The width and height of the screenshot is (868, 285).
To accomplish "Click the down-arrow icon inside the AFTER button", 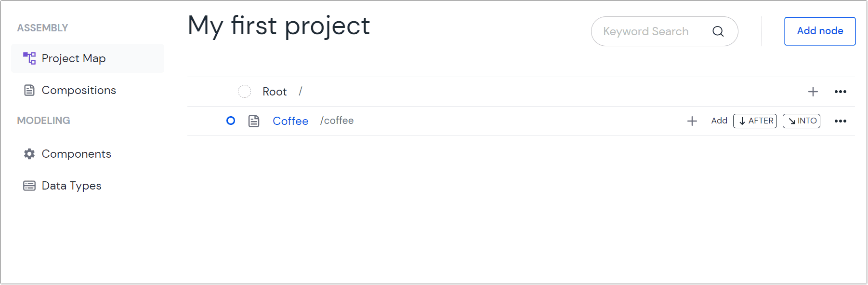I will point(743,121).
